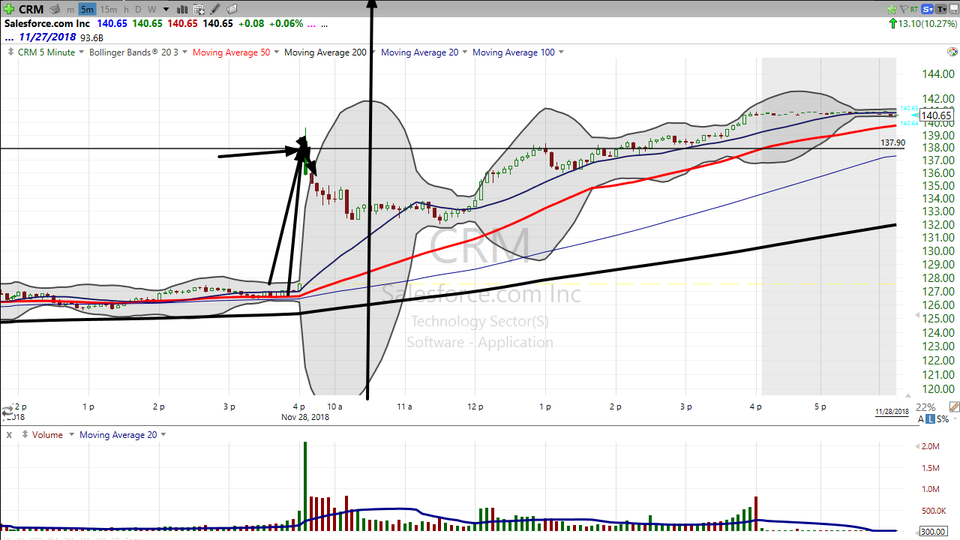The image size is (960, 540).
Task: Click the RT real-time indicator
Action: click(914, 9)
